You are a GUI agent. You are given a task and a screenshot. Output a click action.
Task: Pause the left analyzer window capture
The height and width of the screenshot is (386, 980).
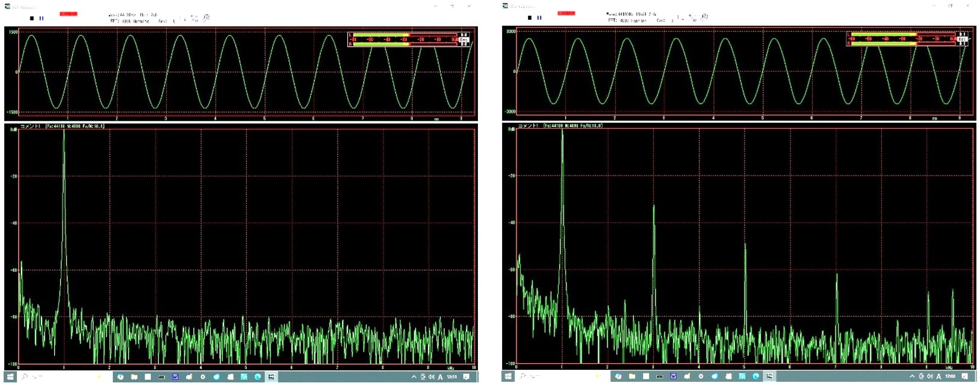click(x=42, y=19)
